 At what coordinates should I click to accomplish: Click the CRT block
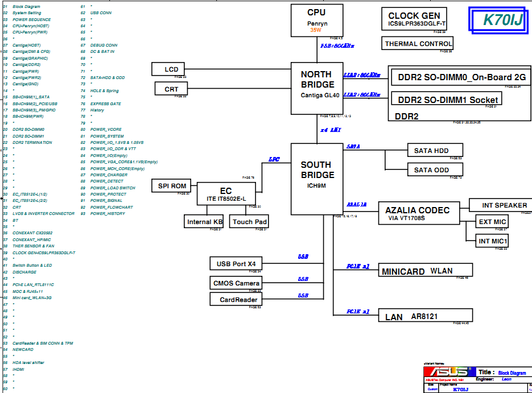[171, 89]
